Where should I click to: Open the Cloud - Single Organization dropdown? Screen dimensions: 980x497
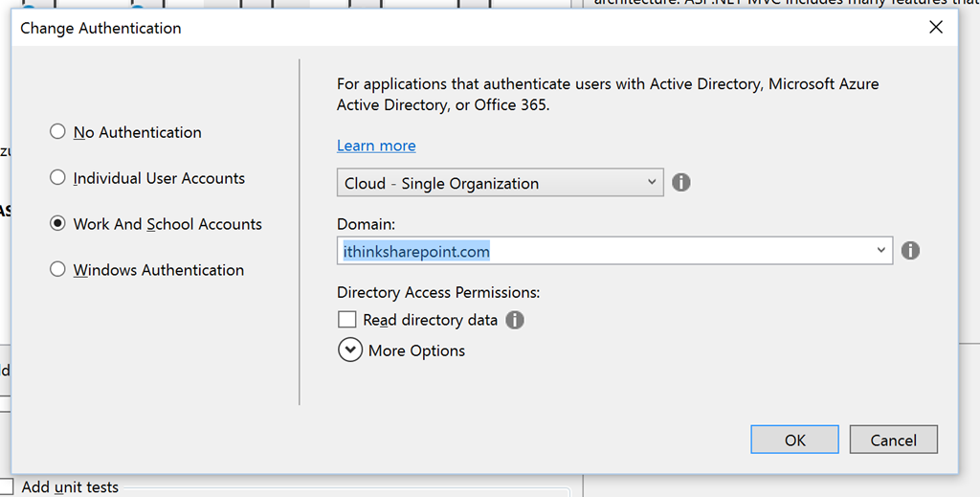pos(500,183)
